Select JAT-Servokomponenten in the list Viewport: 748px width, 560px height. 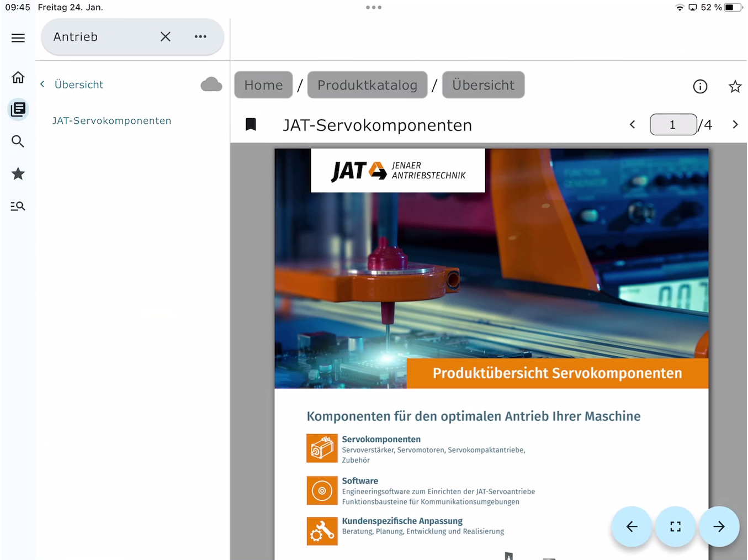coord(112,121)
